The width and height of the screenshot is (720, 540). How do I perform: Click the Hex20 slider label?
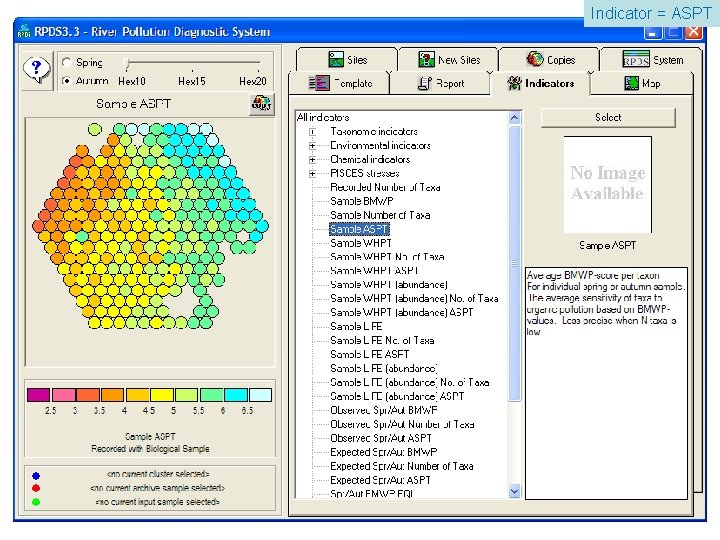253,81
